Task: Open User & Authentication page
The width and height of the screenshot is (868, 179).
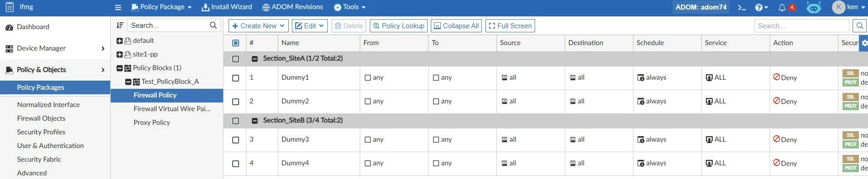Action: click(x=51, y=146)
